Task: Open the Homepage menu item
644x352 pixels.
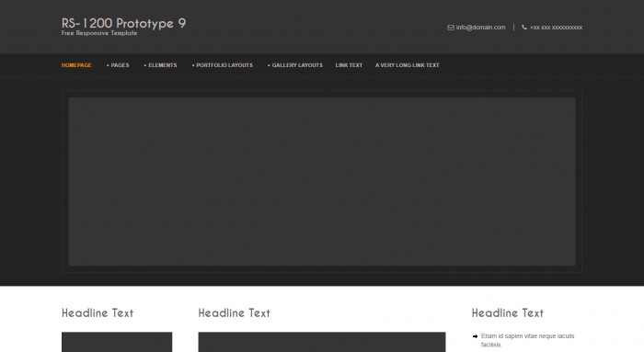Action: [x=76, y=65]
